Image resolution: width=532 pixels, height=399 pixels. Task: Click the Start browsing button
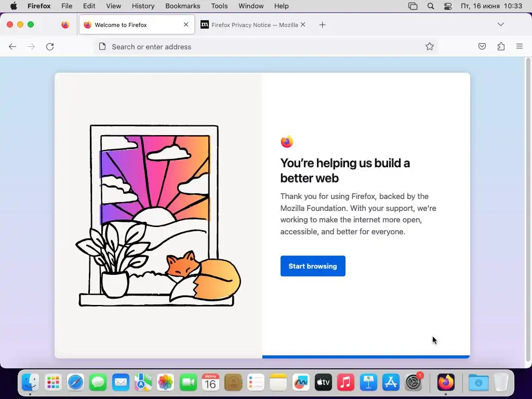tap(313, 266)
